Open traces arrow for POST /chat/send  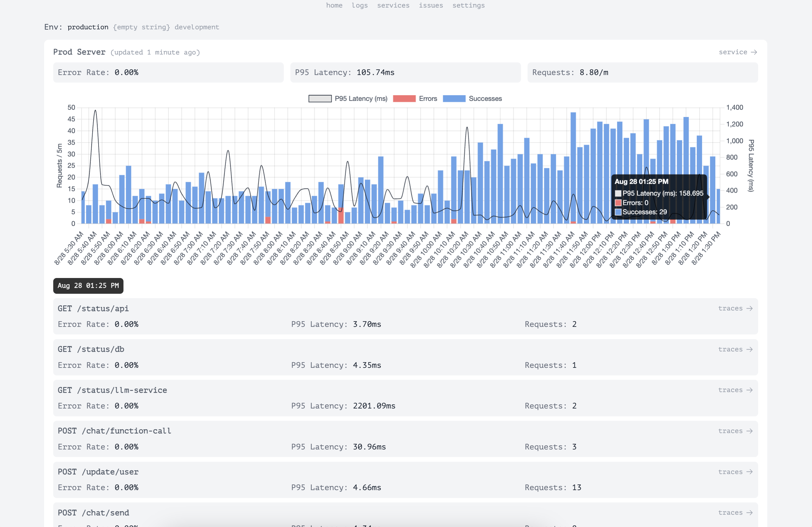[735, 512]
